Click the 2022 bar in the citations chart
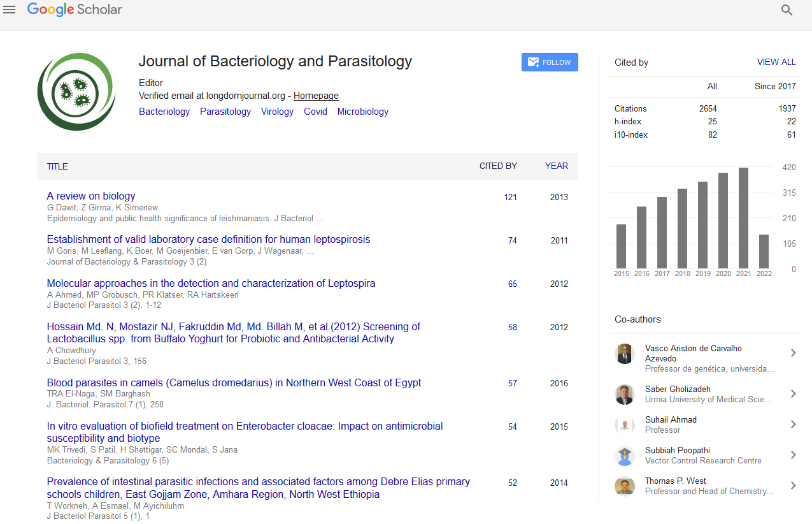 [x=764, y=251]
